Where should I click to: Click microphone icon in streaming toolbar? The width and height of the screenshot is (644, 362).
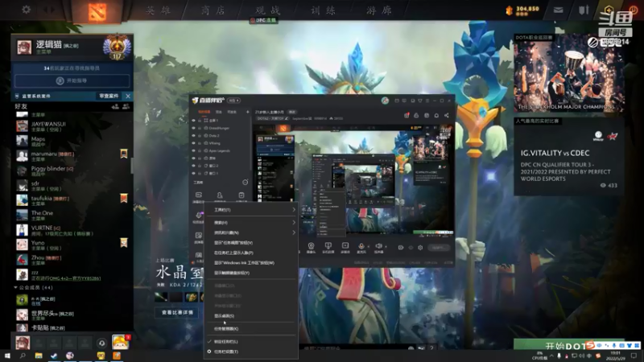[361, 246]
